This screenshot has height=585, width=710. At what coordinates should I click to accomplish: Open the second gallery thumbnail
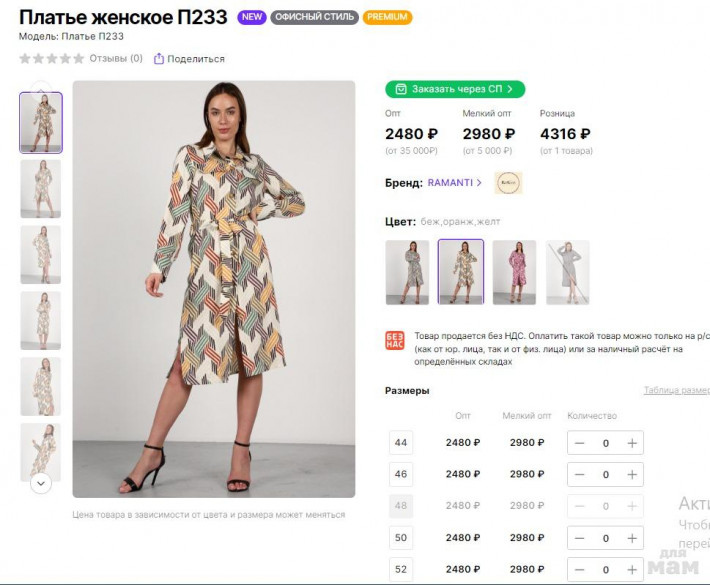[40, 189]
